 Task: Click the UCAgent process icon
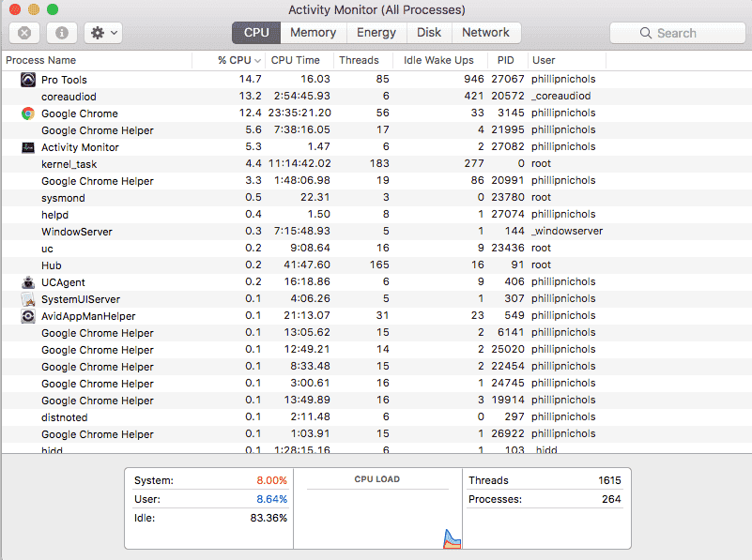[x=28, y=282]
